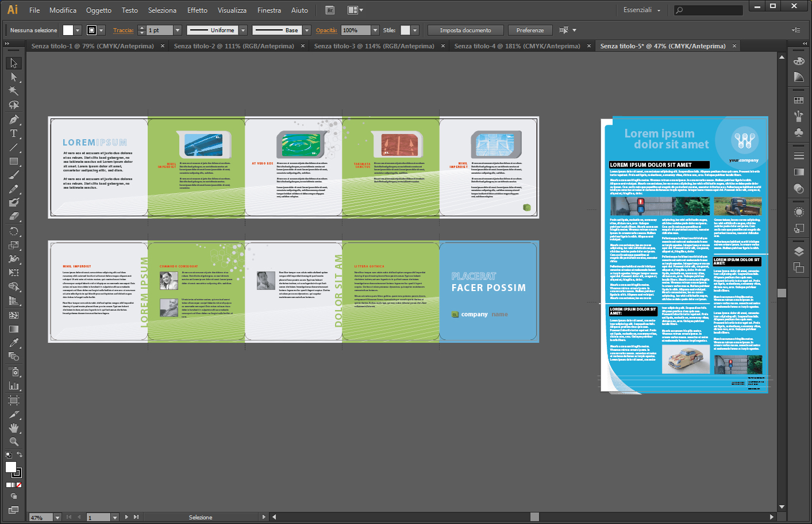
Task: Switch to the Senza titolo-3 tab
Action: 374,46
